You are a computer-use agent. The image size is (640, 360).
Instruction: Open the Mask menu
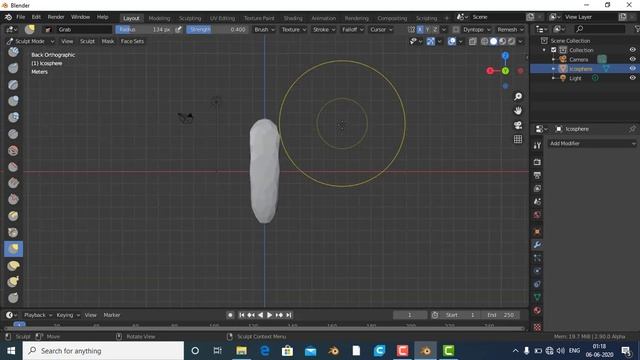(x=108, y=41)
